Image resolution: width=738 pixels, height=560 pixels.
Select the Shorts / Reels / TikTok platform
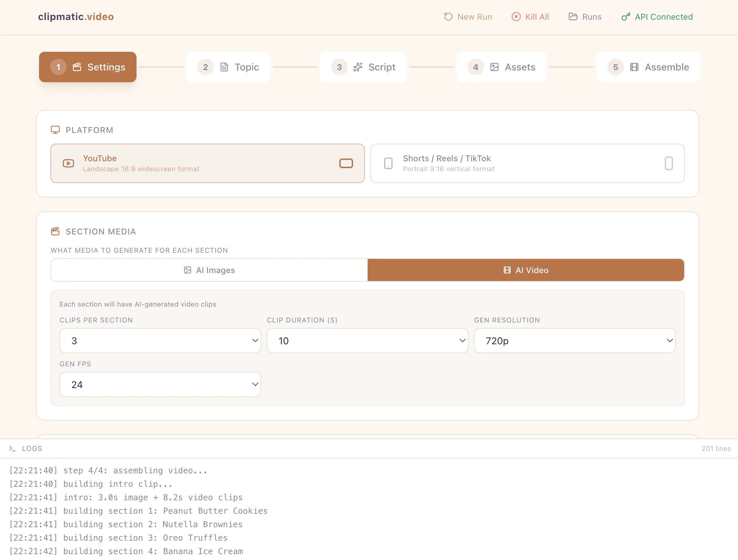[528, 163]
